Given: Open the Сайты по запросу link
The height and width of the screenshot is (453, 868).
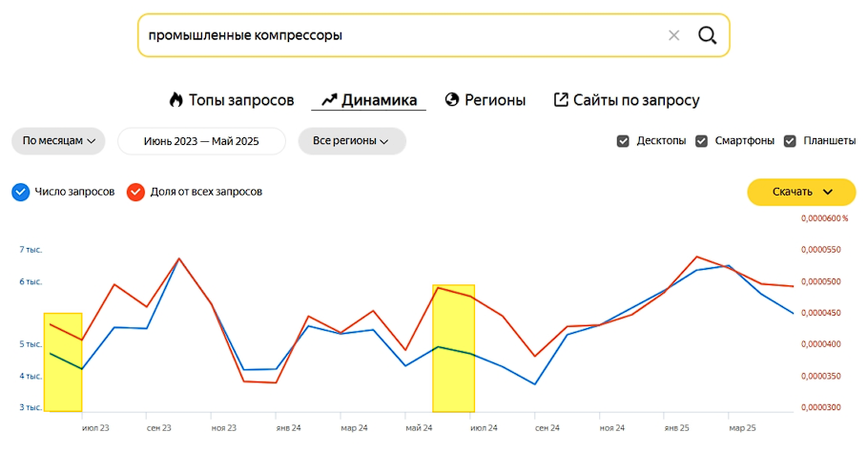Looking at the screenshot, I should coord(636,100).
